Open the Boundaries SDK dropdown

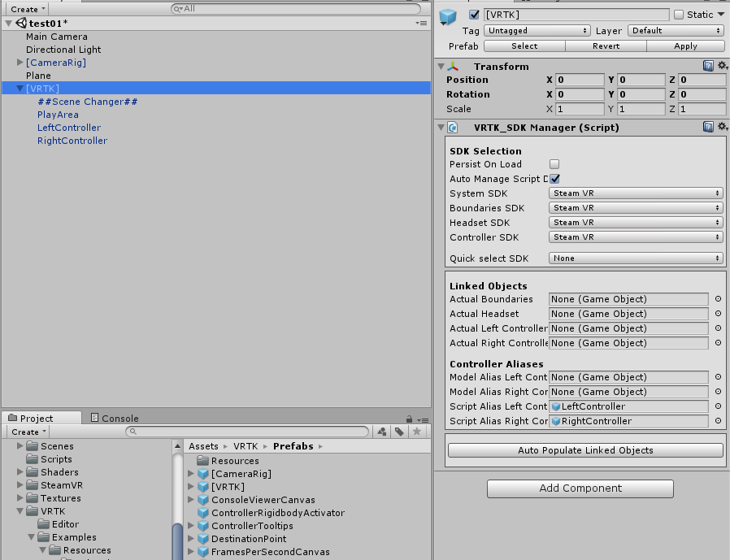pyautogui.click(x=636, y=207)
